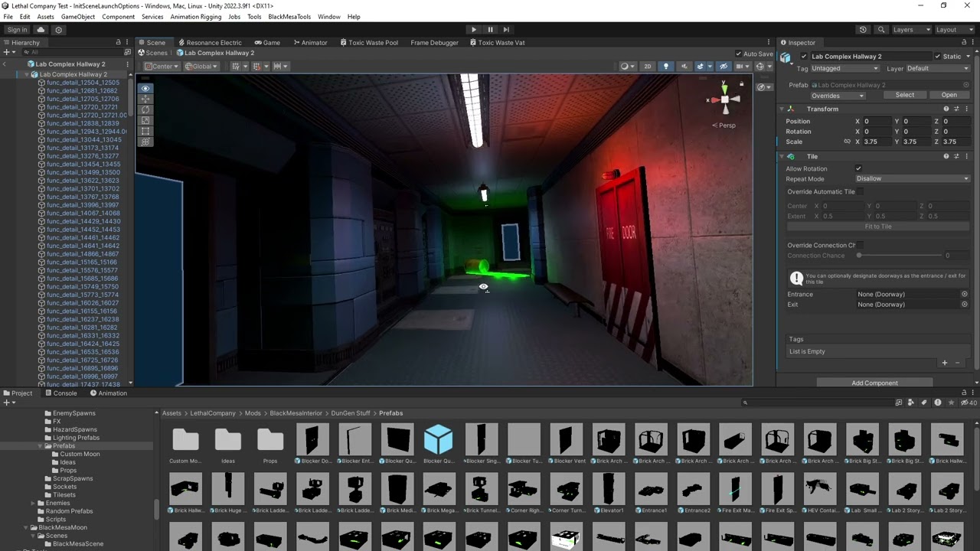The height and width of the screenshot is (551, 980).
Task: Select the Move tool in the scene toolbar
Action: click(x=145, y=99)
